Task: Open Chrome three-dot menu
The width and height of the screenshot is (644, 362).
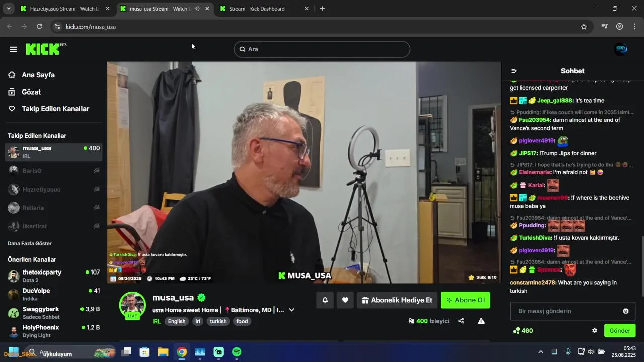Action: [x=634, y=27]
